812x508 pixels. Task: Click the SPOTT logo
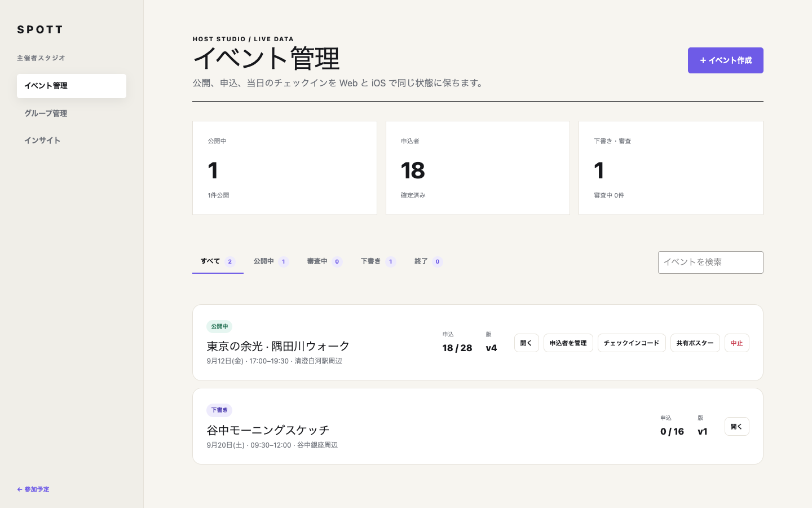(x=39, y=29)
